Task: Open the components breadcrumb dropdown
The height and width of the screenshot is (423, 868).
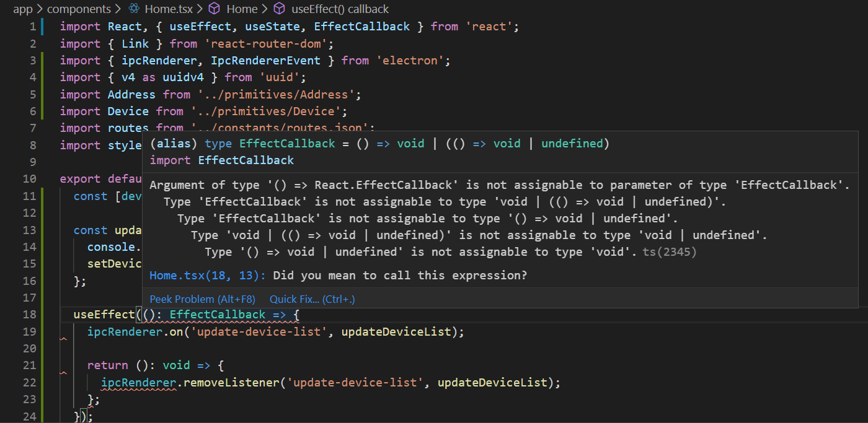Action: pyautogui.click(x=79, y=9)
